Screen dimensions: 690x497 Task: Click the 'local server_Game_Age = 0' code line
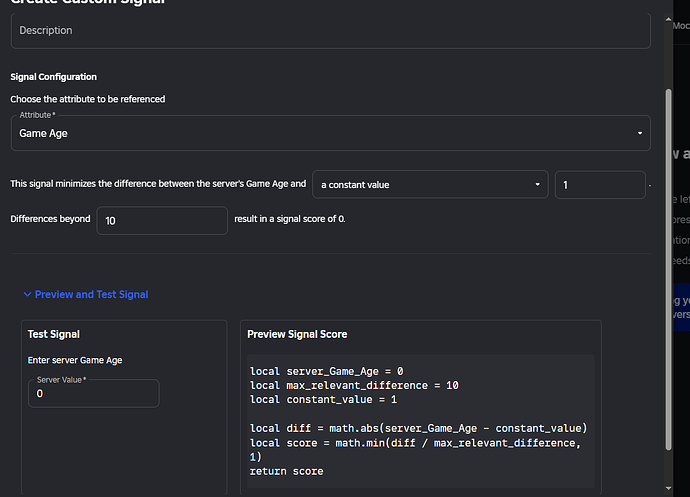click(x=326, y=371)
